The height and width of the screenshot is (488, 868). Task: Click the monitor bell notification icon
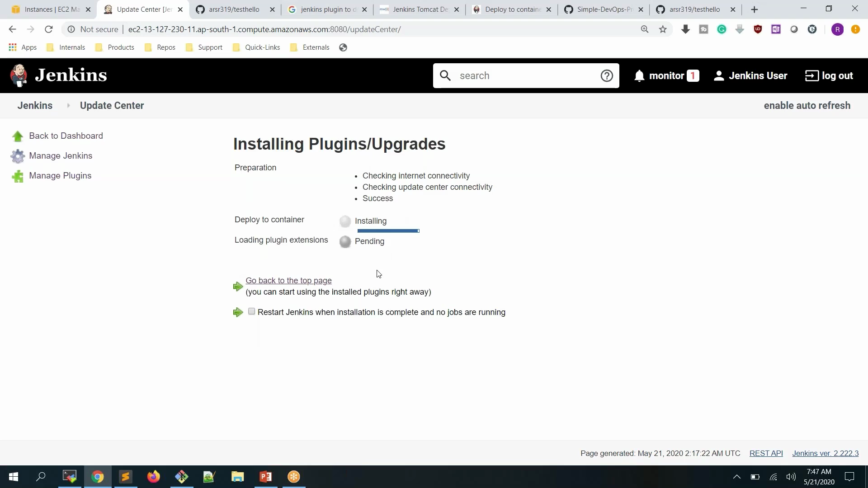[639, 76]
